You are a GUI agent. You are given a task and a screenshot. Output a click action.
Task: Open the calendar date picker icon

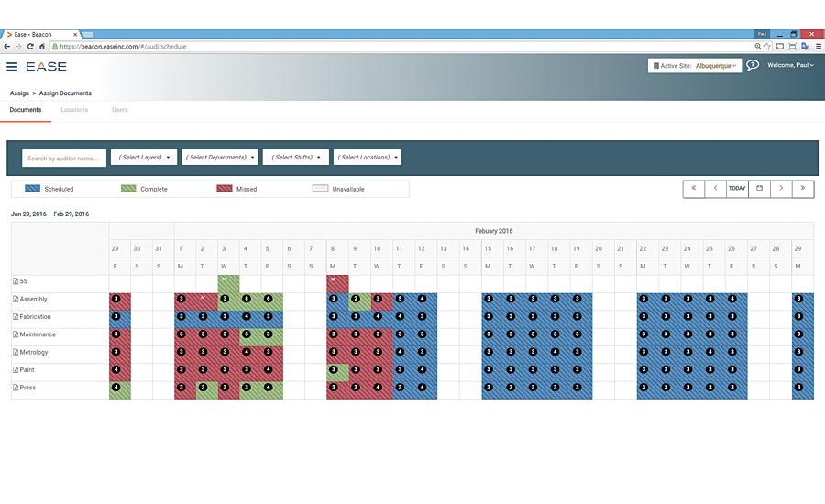pos(759,189)
